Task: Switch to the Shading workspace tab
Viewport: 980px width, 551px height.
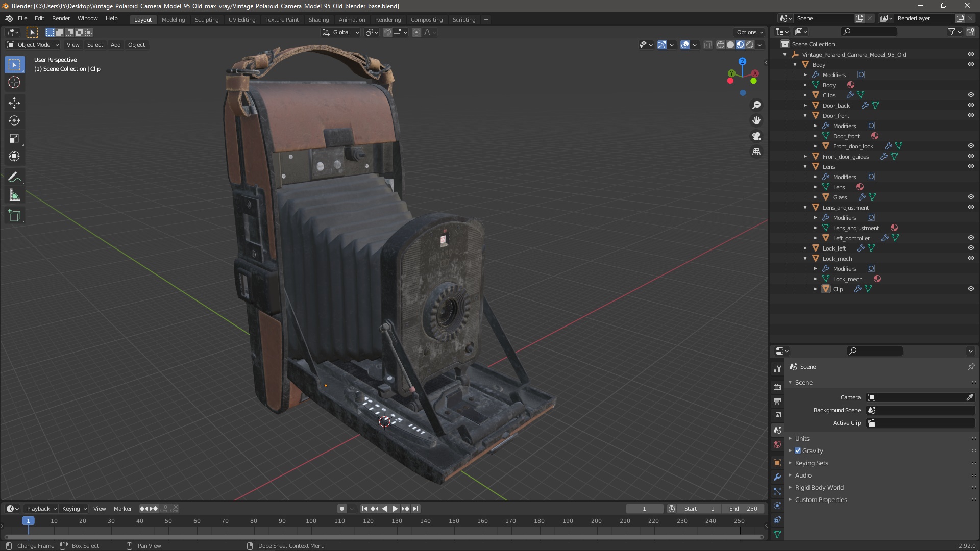Action: (318, 20)
